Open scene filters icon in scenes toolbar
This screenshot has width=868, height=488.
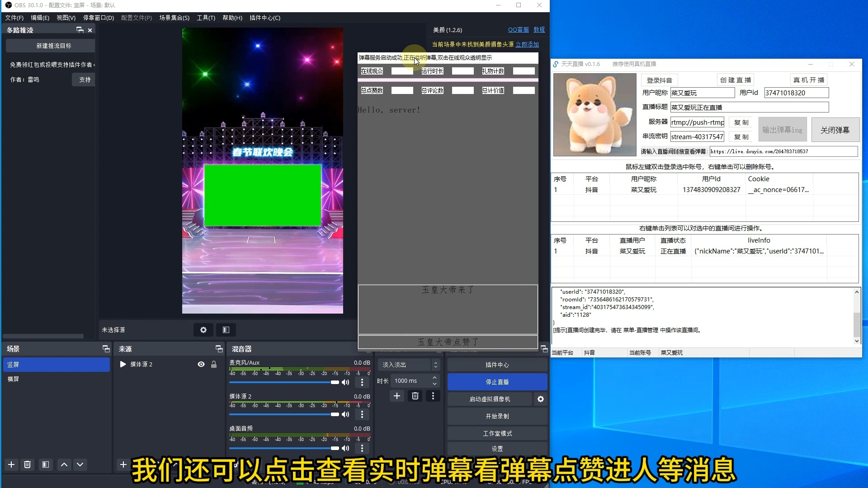pos(46,465)
